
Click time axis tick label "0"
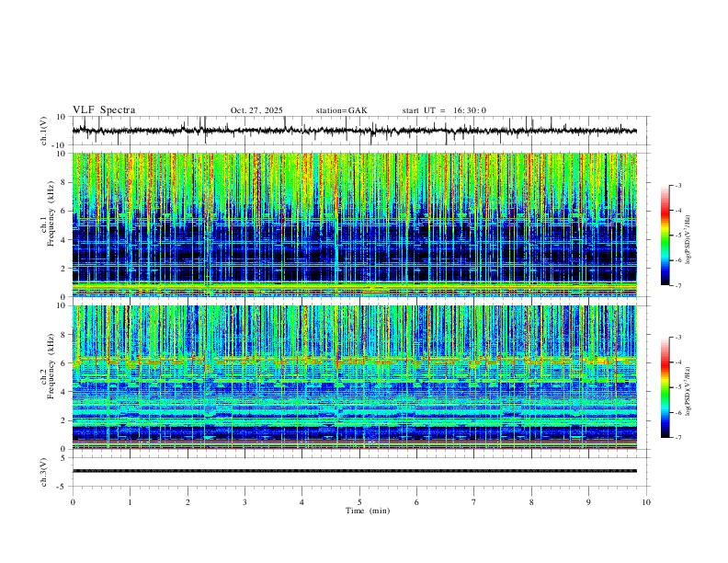73,502
